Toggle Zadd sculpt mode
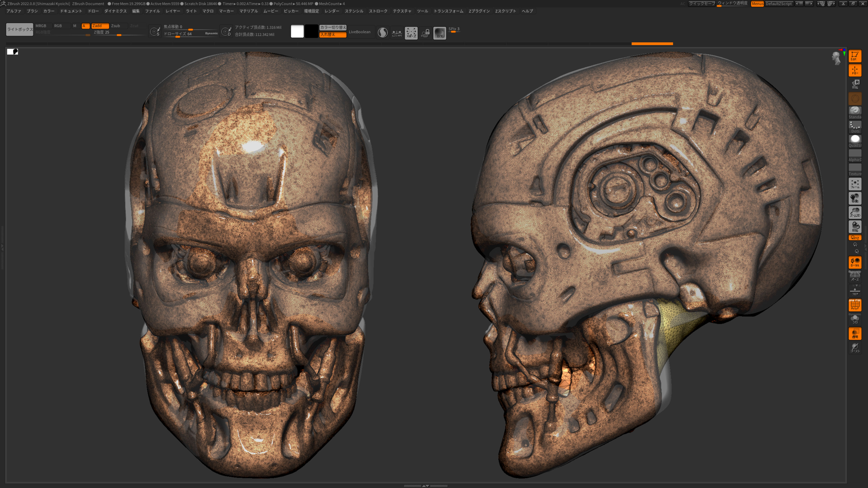868x488 pixels. (100, 26)
